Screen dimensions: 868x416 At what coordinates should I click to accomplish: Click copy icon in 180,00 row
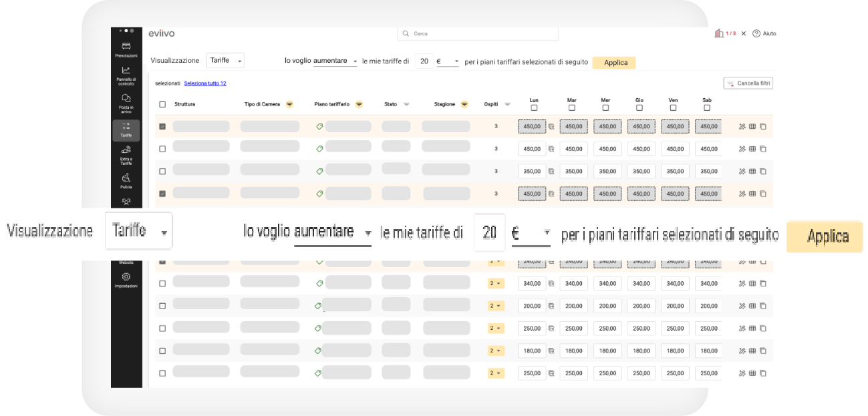763,351
